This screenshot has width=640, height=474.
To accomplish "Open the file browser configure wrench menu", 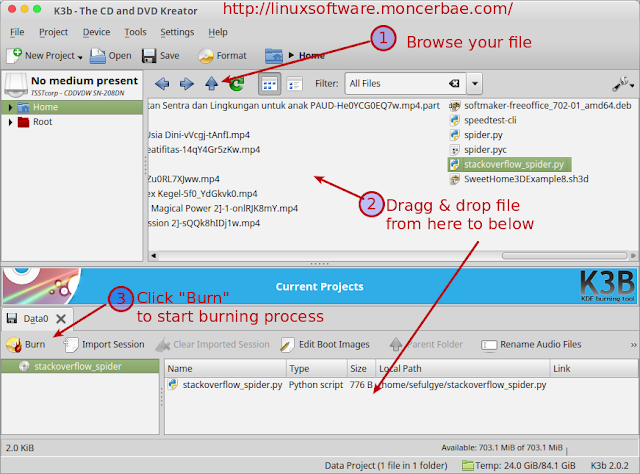I will coord(623,84).
